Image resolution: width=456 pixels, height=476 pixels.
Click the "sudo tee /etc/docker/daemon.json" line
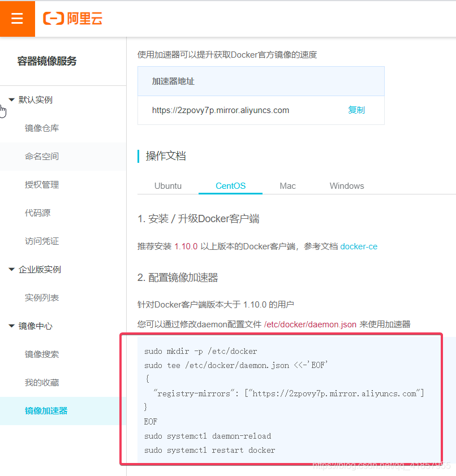coord(236,365)
